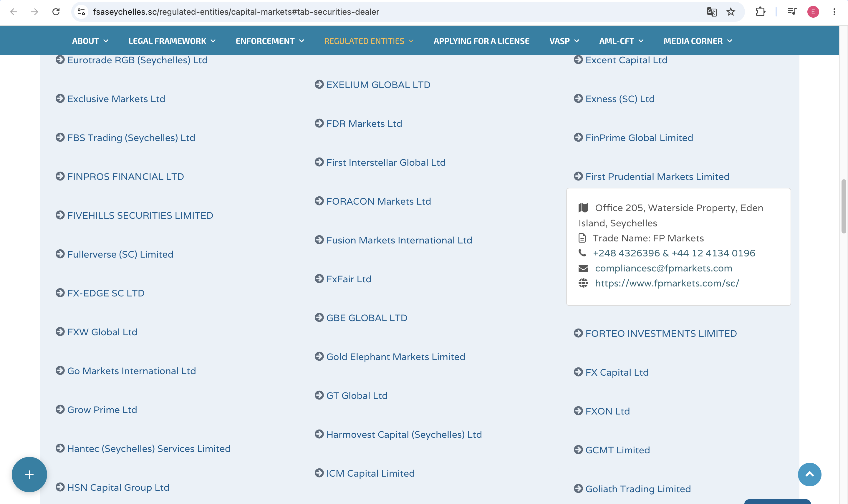Expand the AML-CFT dropdown menu
The width and height of the screenshot is (848, 504).
point(621,41)
